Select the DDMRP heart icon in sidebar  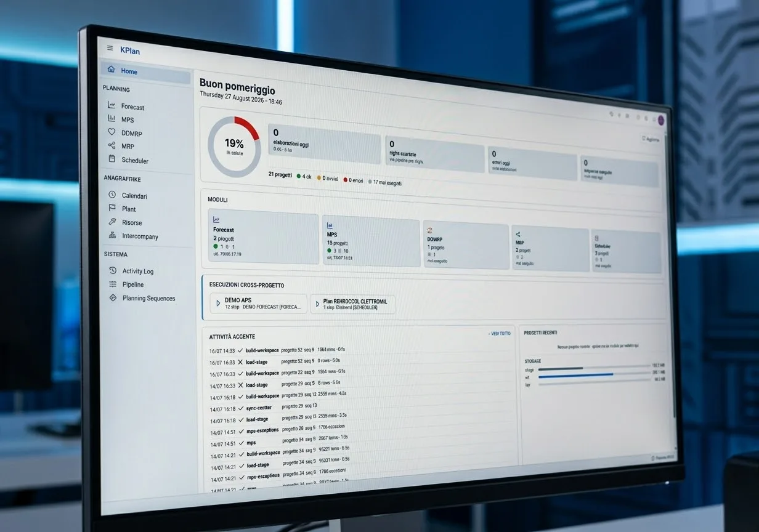click(x=112, y=132)
